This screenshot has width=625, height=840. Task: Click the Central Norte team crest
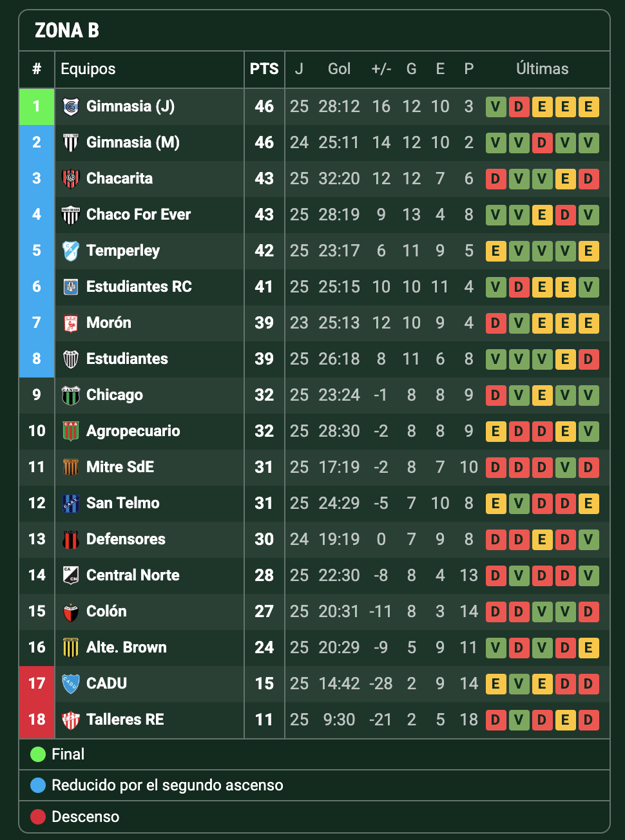coord(71,575)
